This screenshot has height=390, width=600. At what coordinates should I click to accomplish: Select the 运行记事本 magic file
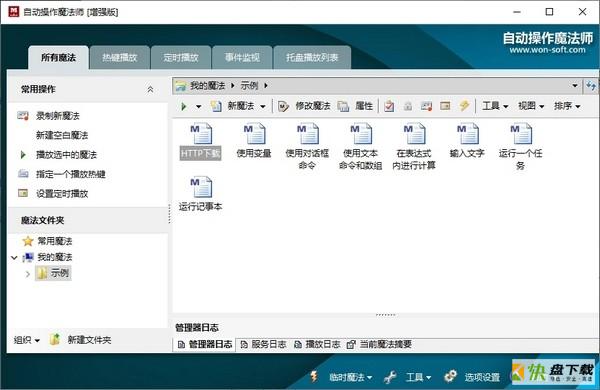pos(201,194)
